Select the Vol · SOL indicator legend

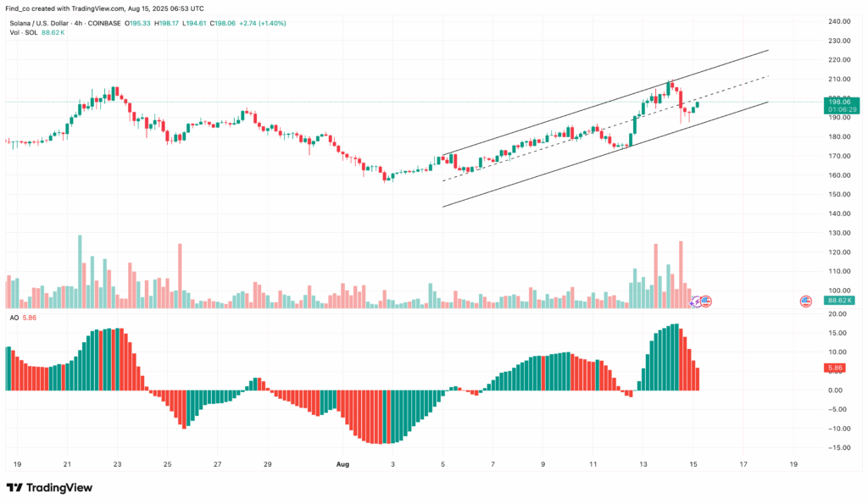tap(24, 33)
